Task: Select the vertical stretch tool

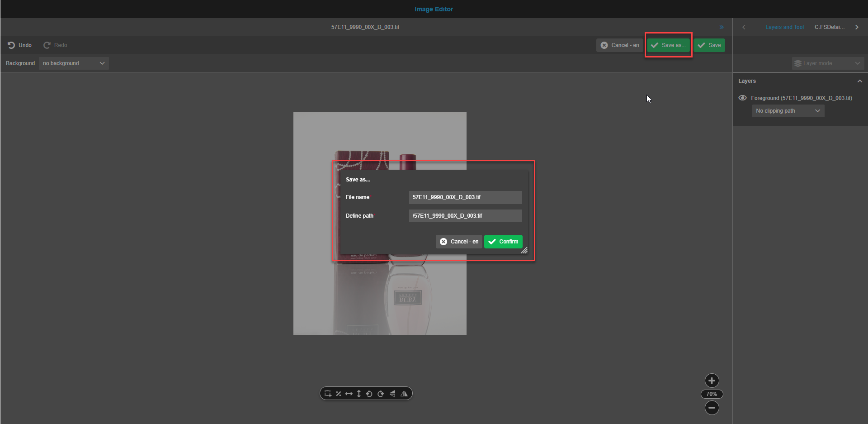Action: pyautogui.click(x=359, y=393)
